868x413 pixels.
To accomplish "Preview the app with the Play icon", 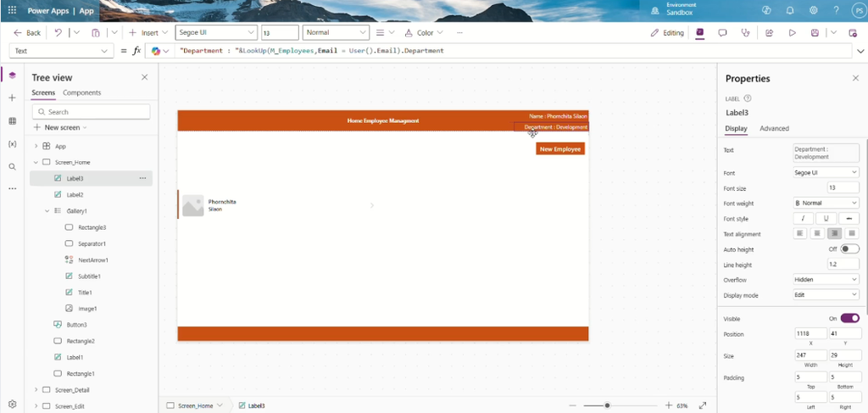I will coord(793,33).
